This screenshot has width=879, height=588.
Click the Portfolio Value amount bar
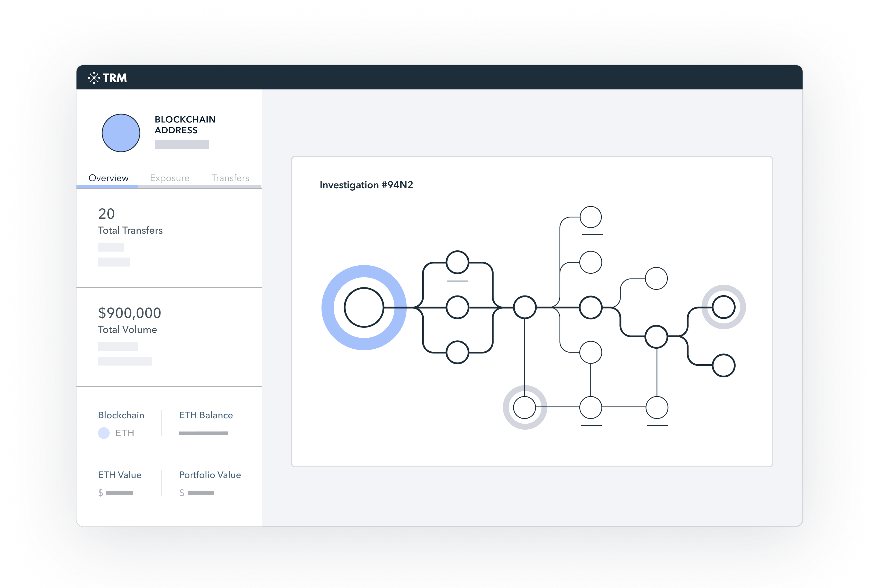point(200,493)
